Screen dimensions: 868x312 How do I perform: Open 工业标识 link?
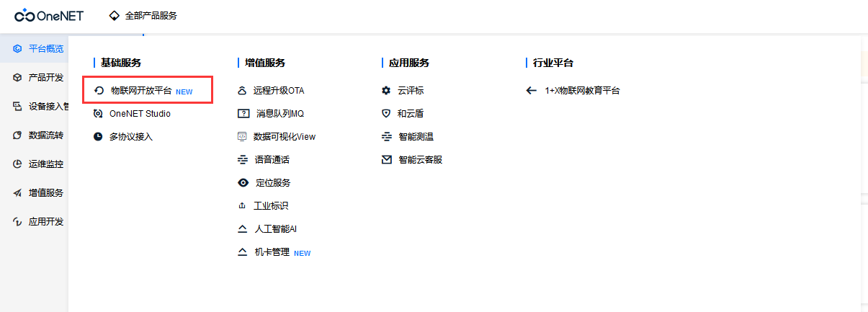(271, 206)
